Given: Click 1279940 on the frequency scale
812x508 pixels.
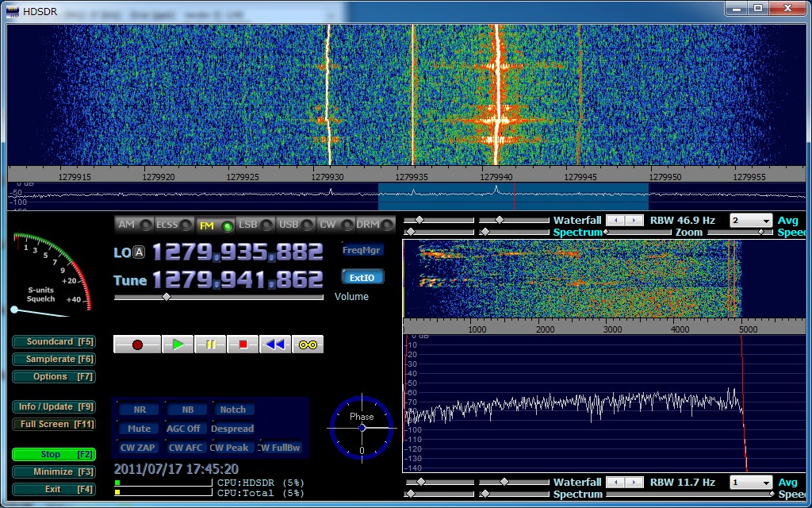Looking at the screenshot, I should [496, 177].
